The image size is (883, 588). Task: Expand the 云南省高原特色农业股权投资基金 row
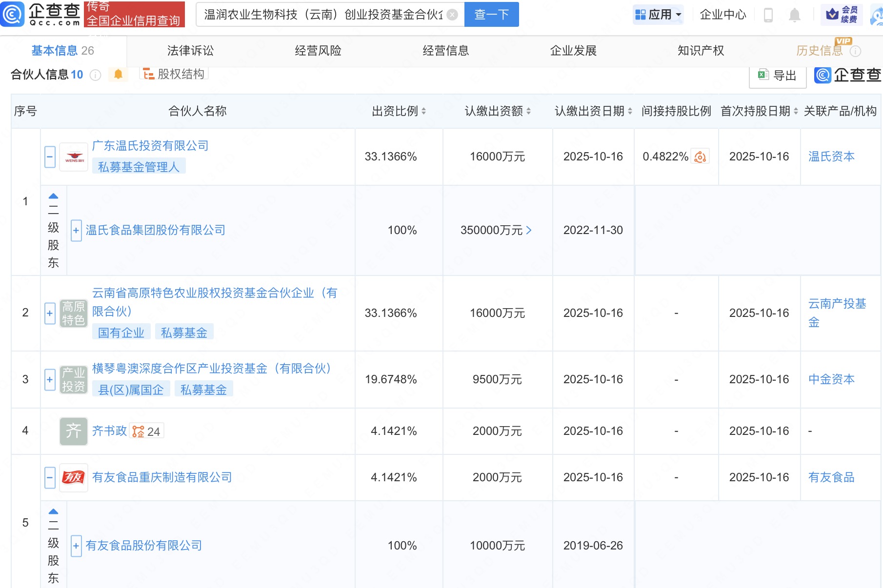[x=50, y=313]
